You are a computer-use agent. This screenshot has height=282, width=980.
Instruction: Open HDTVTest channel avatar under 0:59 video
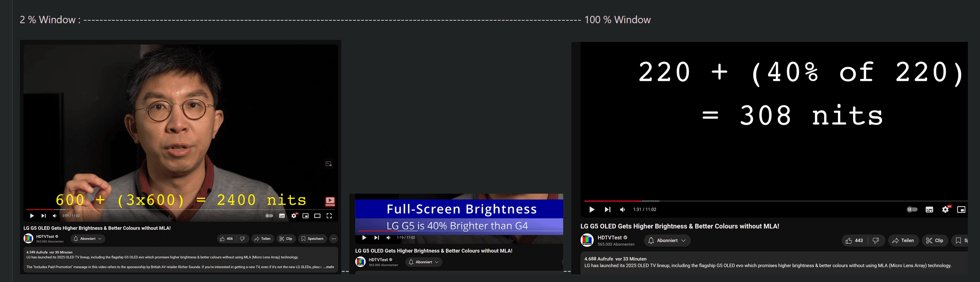click(28, 238)
